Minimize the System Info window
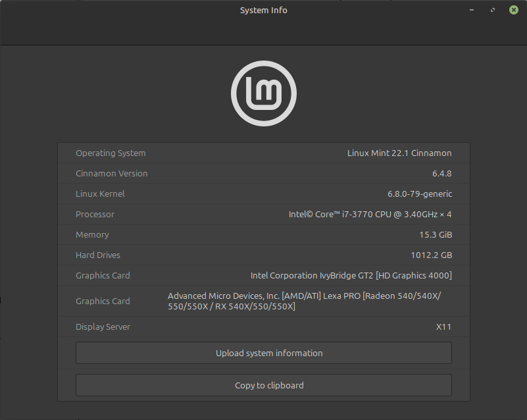Screen dimensions: 527x420 pos(472,10)
